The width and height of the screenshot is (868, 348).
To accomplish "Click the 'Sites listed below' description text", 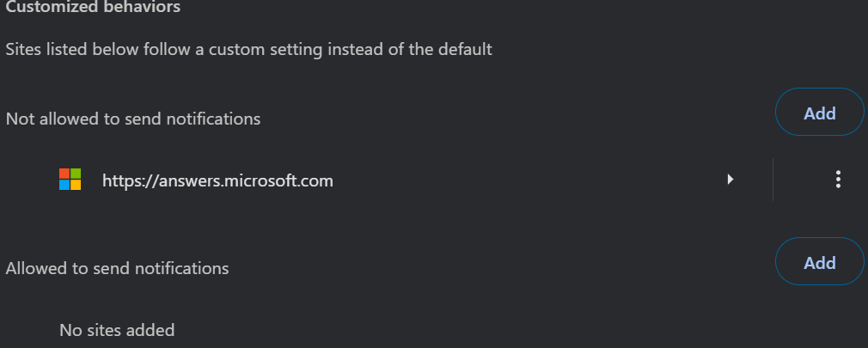I will coord(248,49).
